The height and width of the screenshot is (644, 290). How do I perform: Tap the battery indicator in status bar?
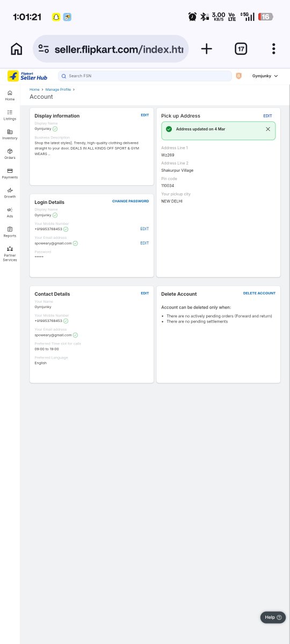(x=266, y=17)
